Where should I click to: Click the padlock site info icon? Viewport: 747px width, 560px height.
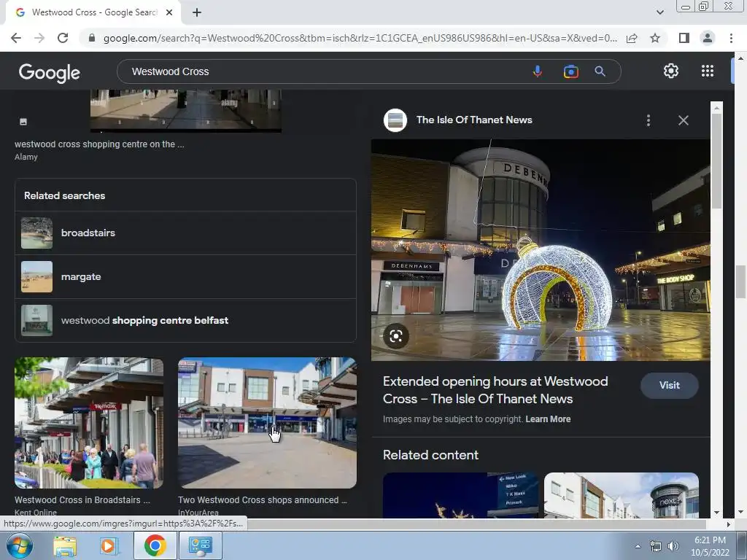pyautogui.click(x=91, y=38)
